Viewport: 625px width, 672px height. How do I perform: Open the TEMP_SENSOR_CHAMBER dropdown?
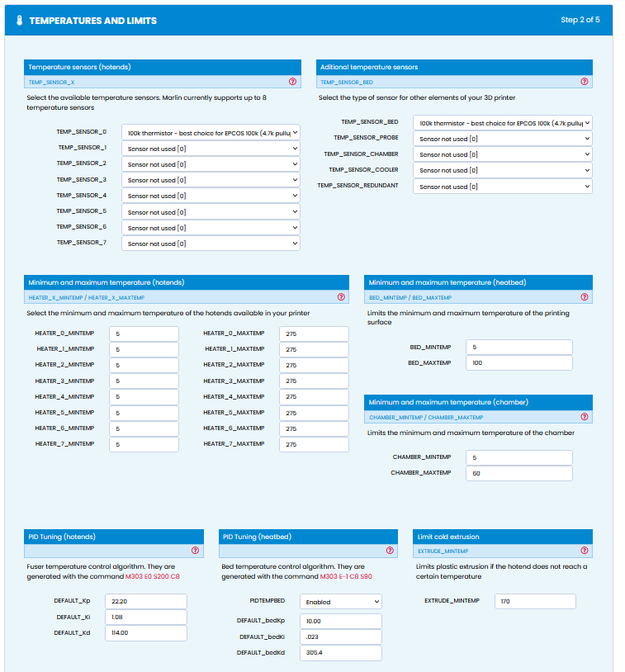pyautogui.click(x=503, y=154)
